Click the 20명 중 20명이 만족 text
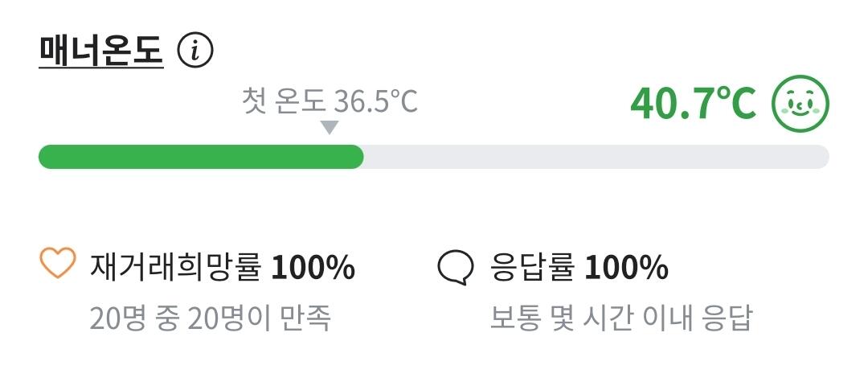This screenshot has width=868, height=386. tap(211, 318)
